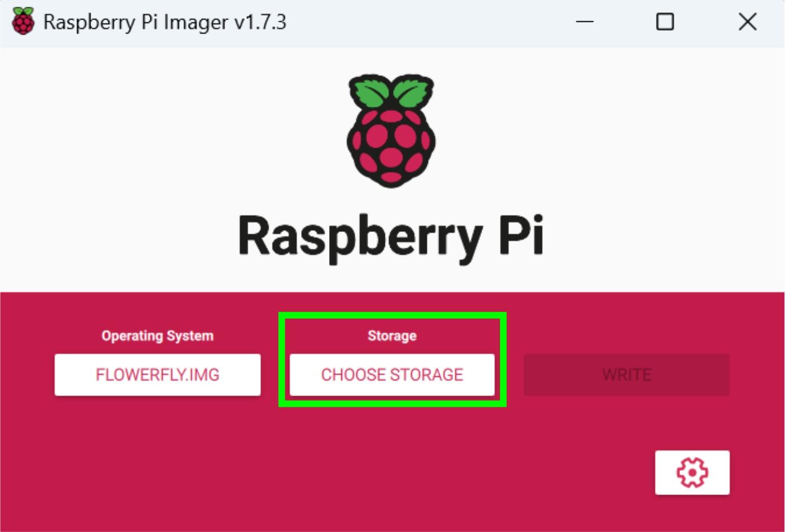Maximize the Raspberry Pi Imager window
This screenshot has width=785, height=532.
click(x=665, y=22)
